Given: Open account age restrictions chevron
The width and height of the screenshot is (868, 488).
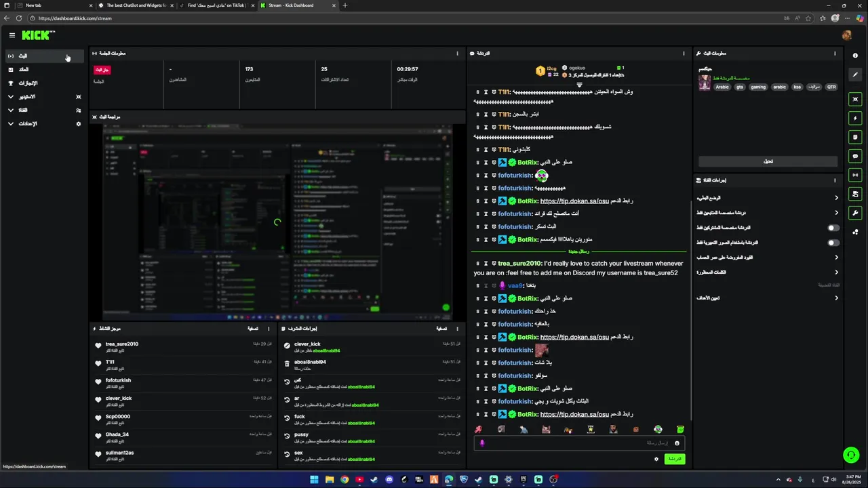Looking at the screenshot, I should [x=836, y=258].
